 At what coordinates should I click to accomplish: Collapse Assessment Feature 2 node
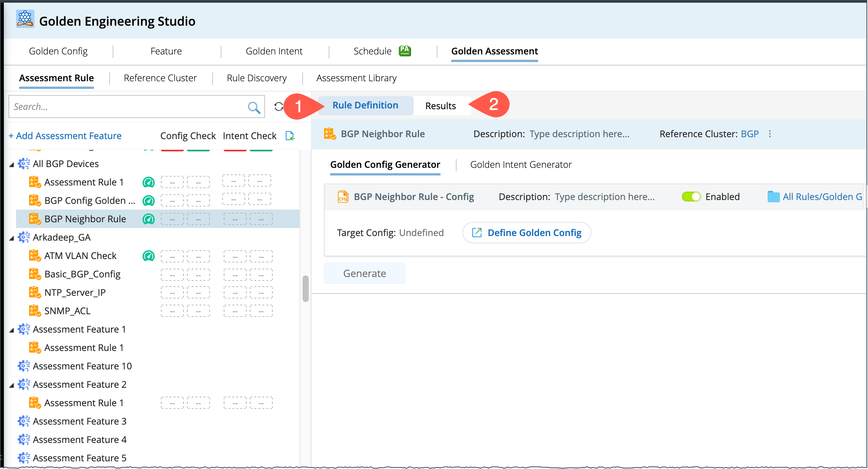11,385
